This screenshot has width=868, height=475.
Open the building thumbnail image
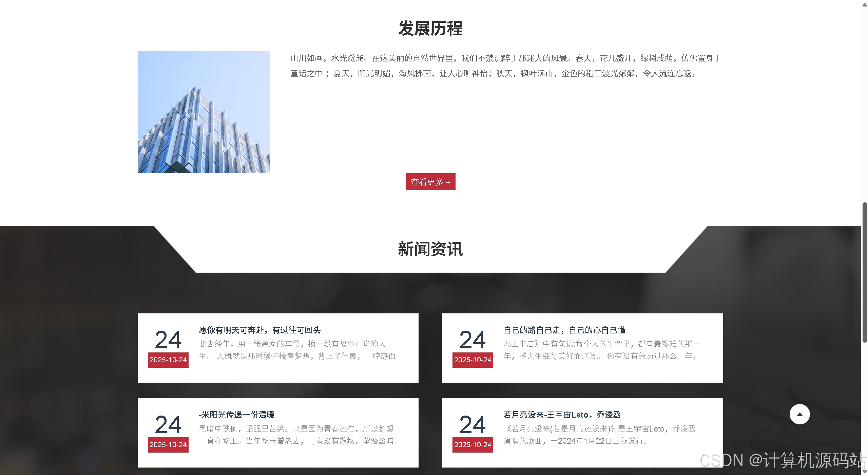tap(204, 112)
